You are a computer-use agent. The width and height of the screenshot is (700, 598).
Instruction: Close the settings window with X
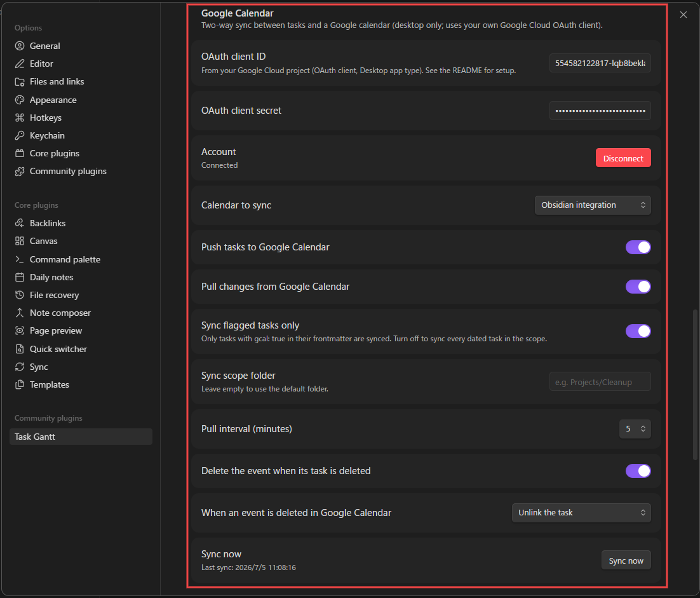click(683, 15)
